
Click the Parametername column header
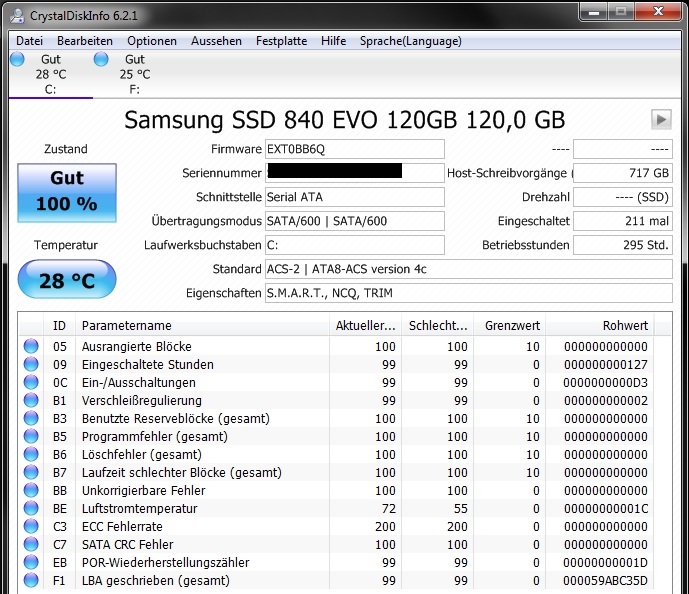coord(202,326)
